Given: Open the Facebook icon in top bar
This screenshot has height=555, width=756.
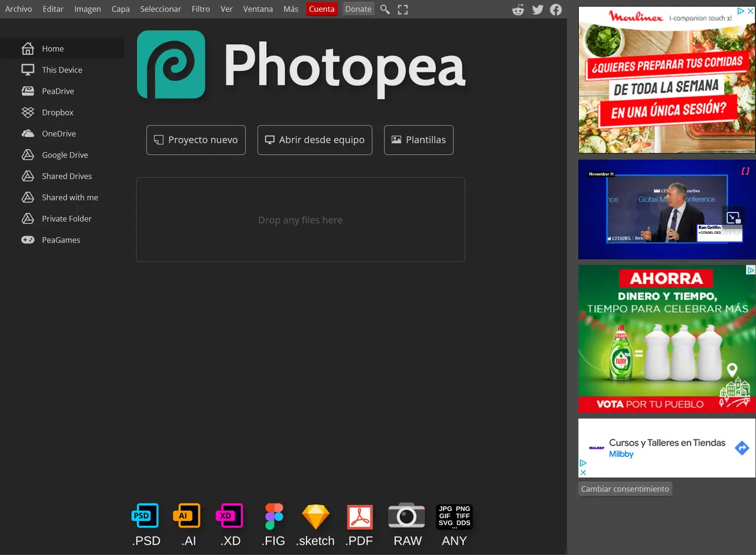Looking at the screenshot, I should (556, 9).
